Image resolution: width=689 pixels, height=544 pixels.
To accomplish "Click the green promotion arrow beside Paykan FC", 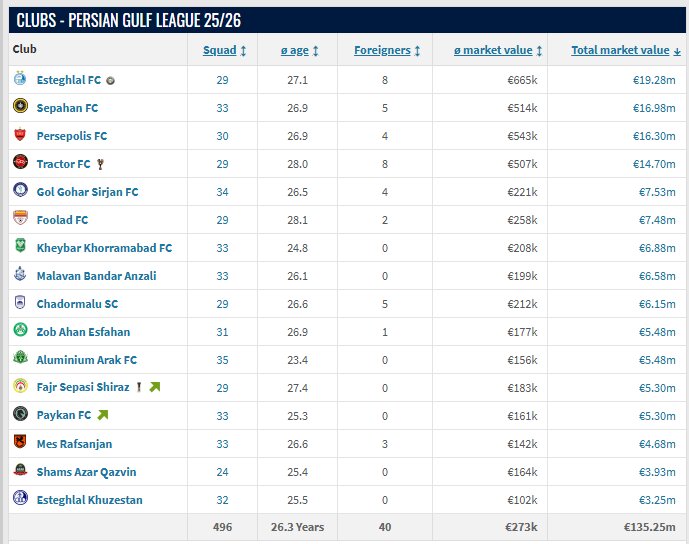I will tap(103, 415).
